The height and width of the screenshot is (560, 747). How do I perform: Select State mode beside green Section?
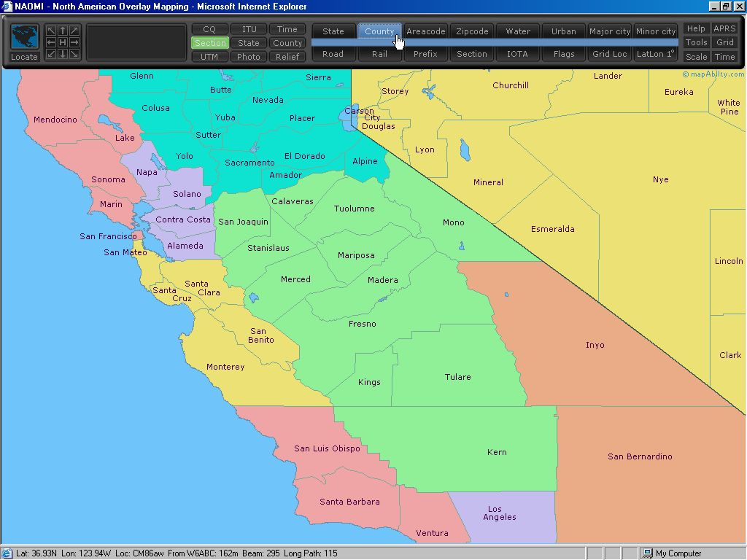[249, 43]
